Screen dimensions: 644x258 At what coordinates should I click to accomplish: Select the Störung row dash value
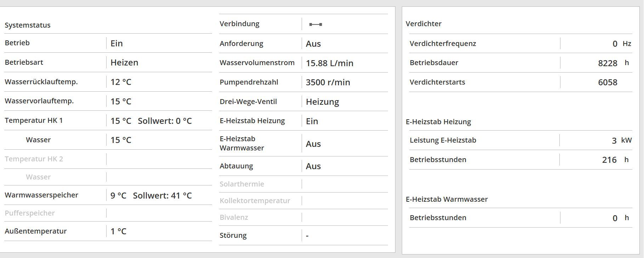pos(307,236)
